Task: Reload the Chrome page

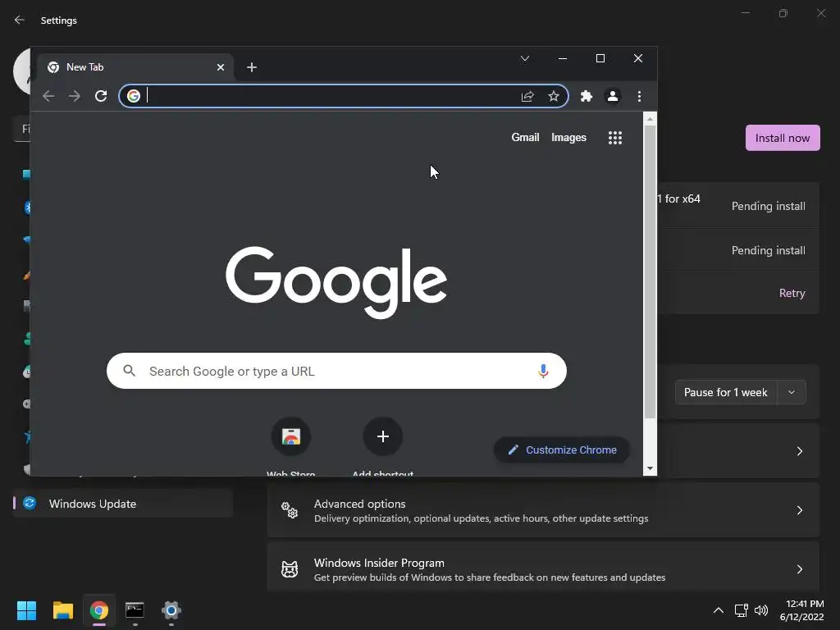Action: 101,96
